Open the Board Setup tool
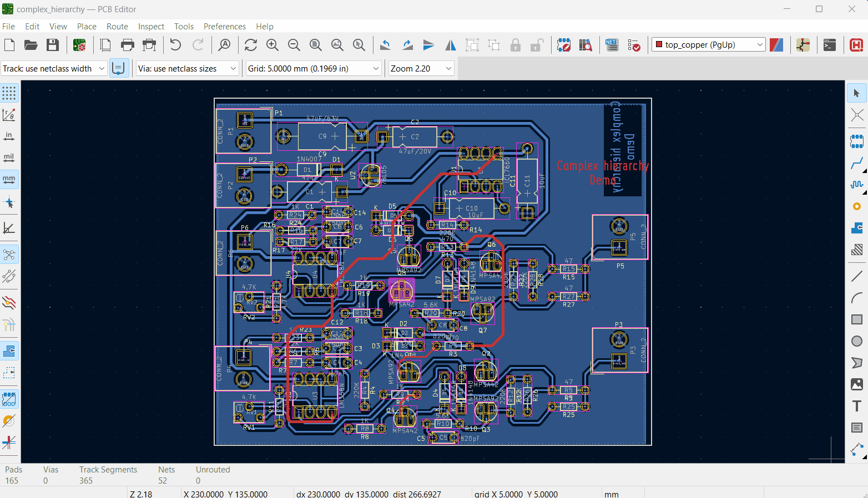 click(79, 45)
